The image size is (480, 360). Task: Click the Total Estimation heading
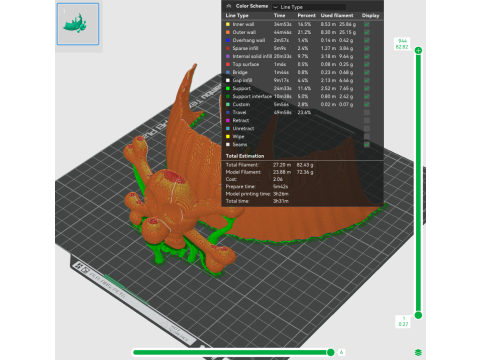pos(245,156)
